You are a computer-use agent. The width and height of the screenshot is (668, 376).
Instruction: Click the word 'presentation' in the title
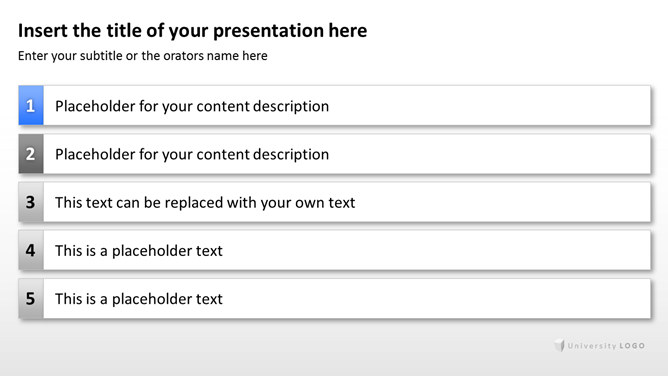(x=268, y=32)
